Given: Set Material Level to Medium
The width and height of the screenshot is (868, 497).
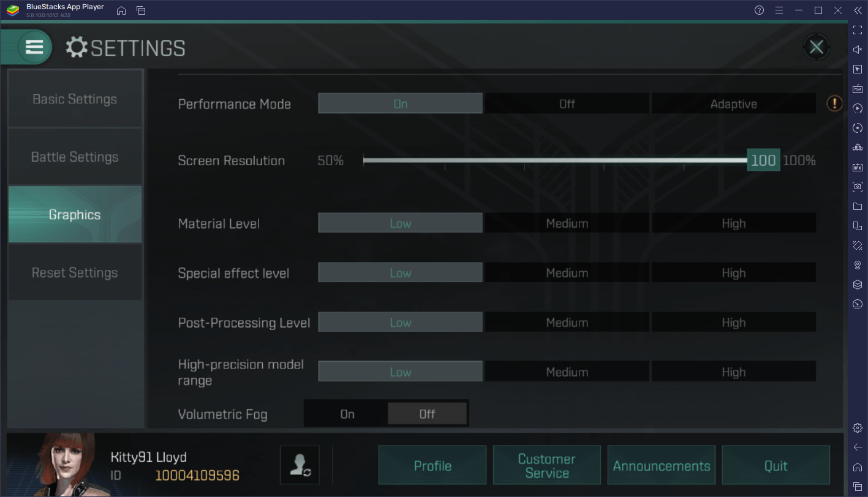Looking at the screenshot, I should (567, 223).
